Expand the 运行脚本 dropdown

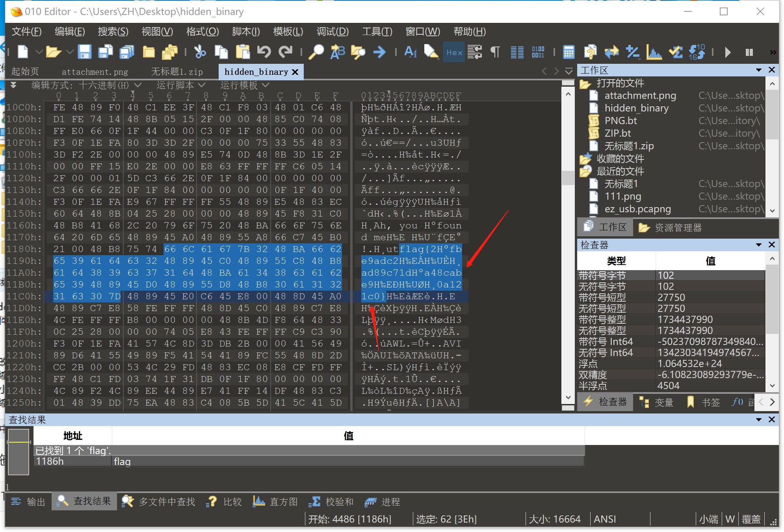click(x=203, y=85)
